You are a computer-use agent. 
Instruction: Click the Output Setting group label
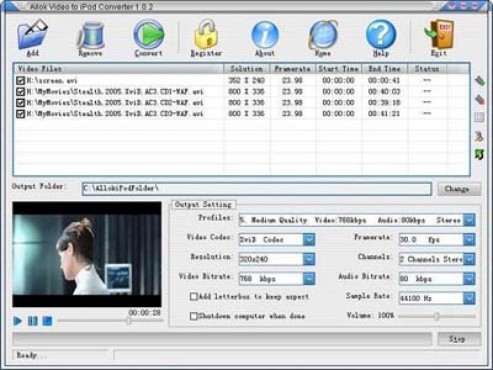coord(203,205)
